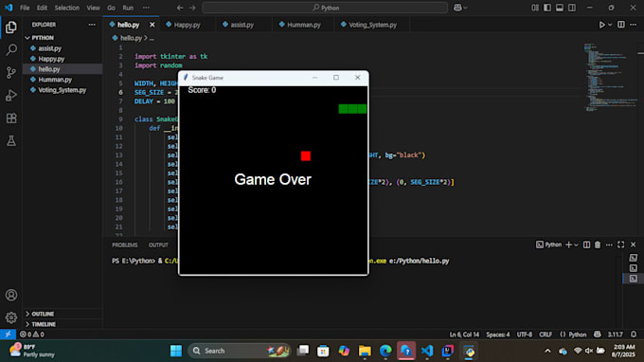Maximize the terminal panel size
This screenshot has height=362, width=644.
[x=620, y=244]
